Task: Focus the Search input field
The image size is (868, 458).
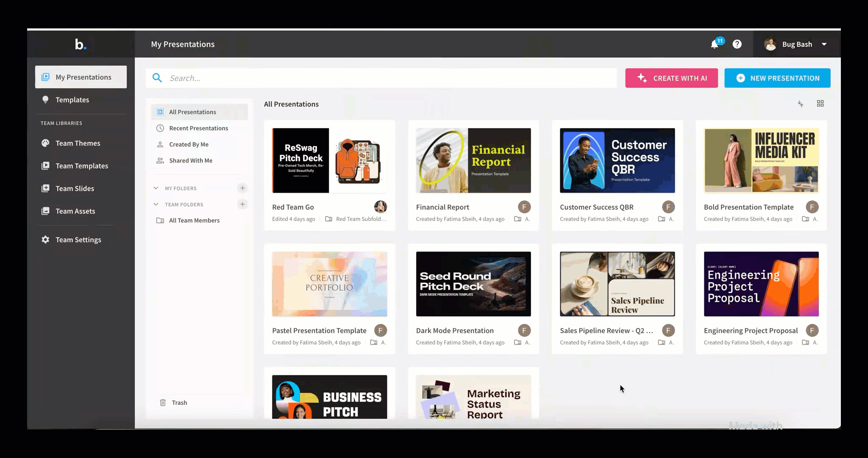Action: point(381,78)
